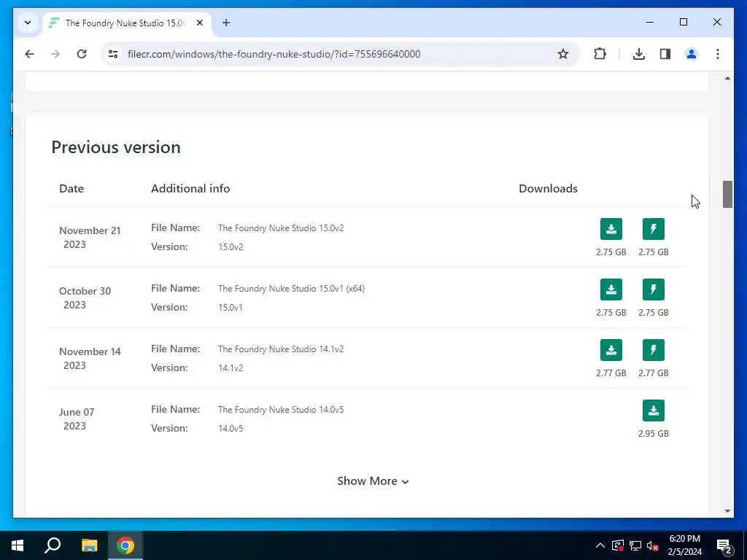Click file name The Foundry Nuke Studio 15.0v1 (x64)

pos(291,289)
